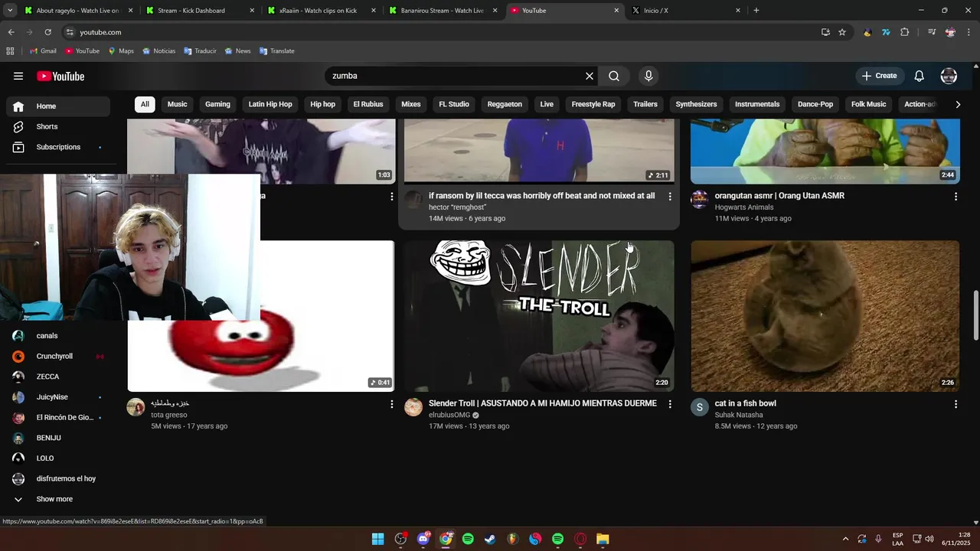Select the Dance-Pop chip
This screenshot has width=980, height=551.
coord(815,104)
